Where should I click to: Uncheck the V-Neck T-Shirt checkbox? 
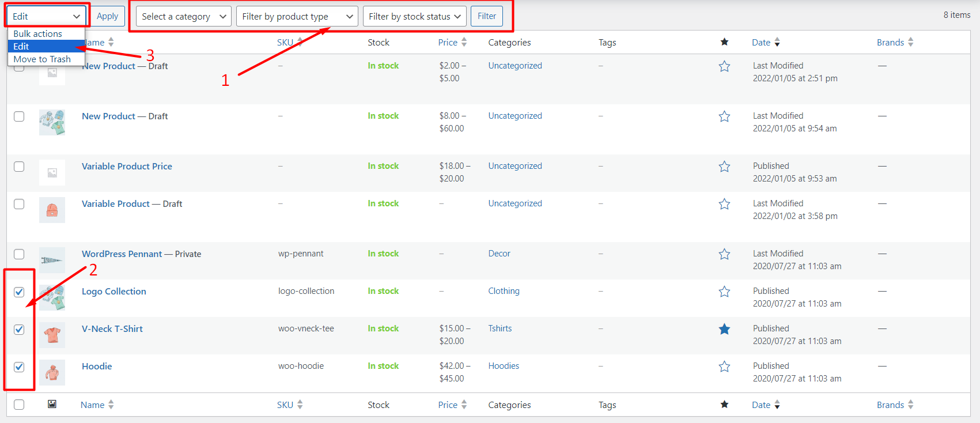click(19, 329)
